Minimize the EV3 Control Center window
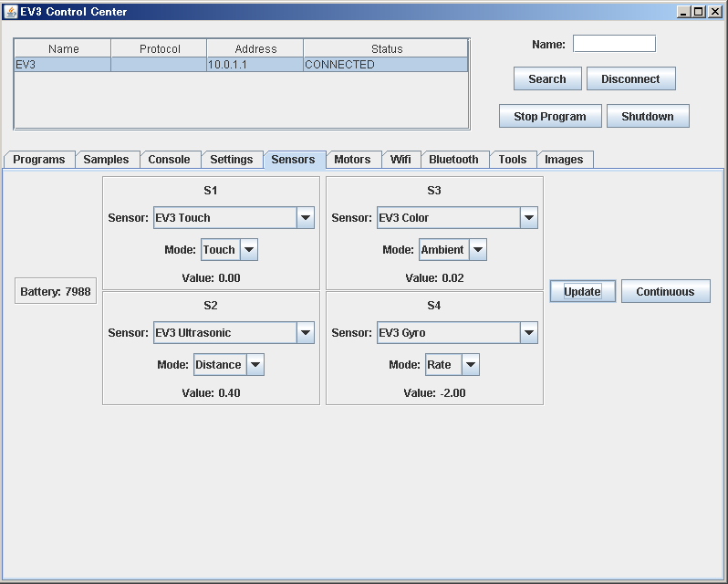 [x=683, y=12]
